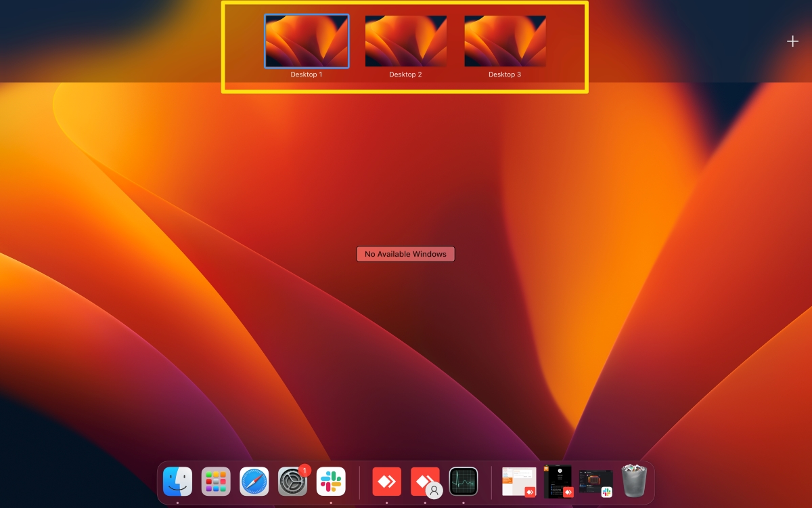Open Launchpad from the Dock
812x508 pixels.
215,482
